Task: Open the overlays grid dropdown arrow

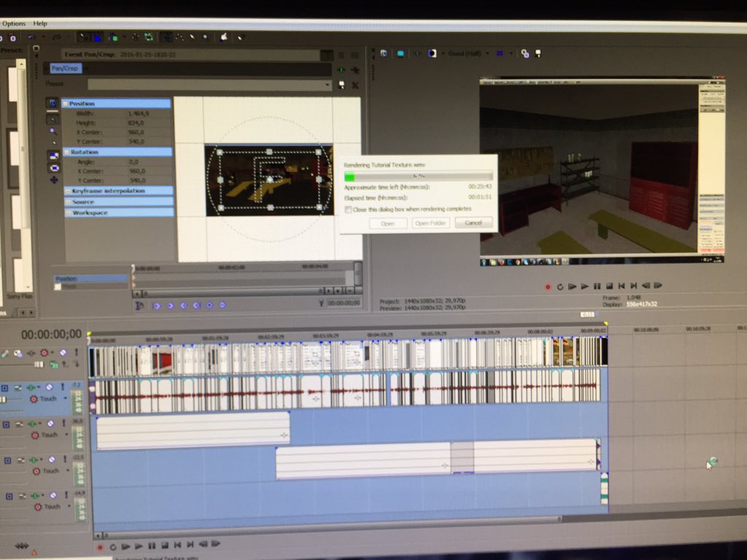Action: tap(510, 53)
